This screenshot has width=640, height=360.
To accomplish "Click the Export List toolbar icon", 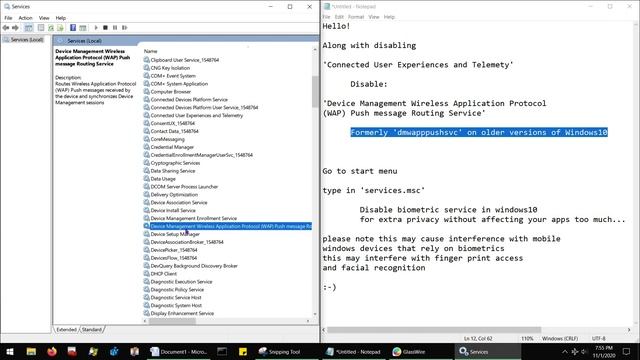I will [x=60, y=28].
